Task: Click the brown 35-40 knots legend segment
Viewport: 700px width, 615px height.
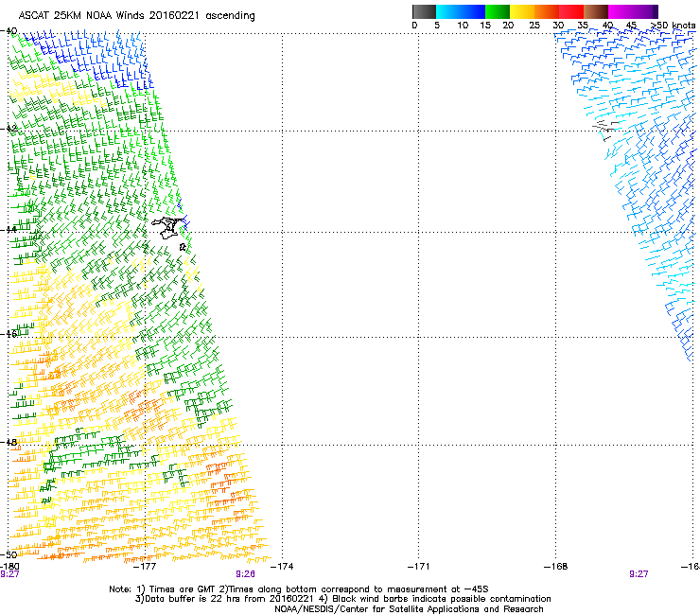Action: tap(596, 11)
